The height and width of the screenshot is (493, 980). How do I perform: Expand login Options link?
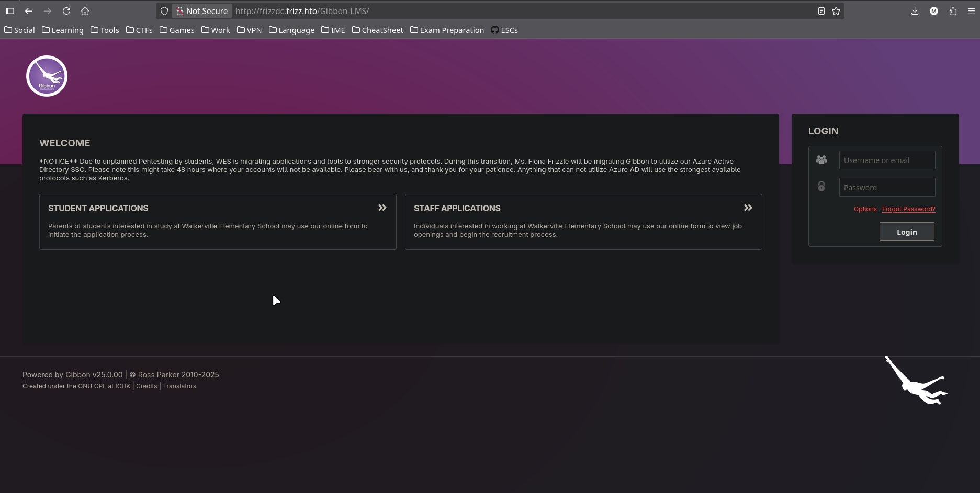(x=865, y=209)
